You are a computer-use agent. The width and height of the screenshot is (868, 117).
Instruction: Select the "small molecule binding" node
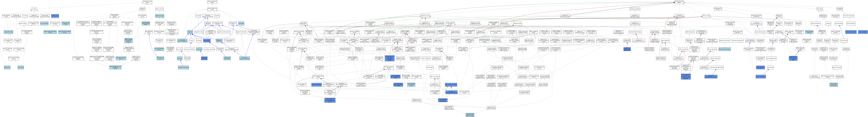point(6,16)
